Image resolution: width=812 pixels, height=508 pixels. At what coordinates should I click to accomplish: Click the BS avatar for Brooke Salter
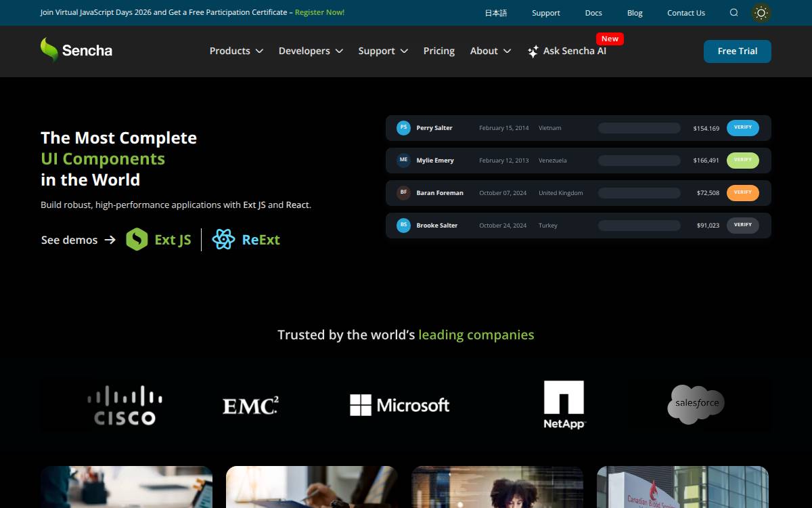point(403,225)
